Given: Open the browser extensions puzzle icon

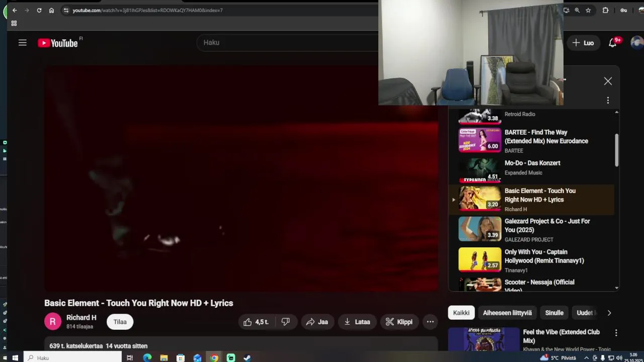Looking at the screenshot, I should 605,10.
